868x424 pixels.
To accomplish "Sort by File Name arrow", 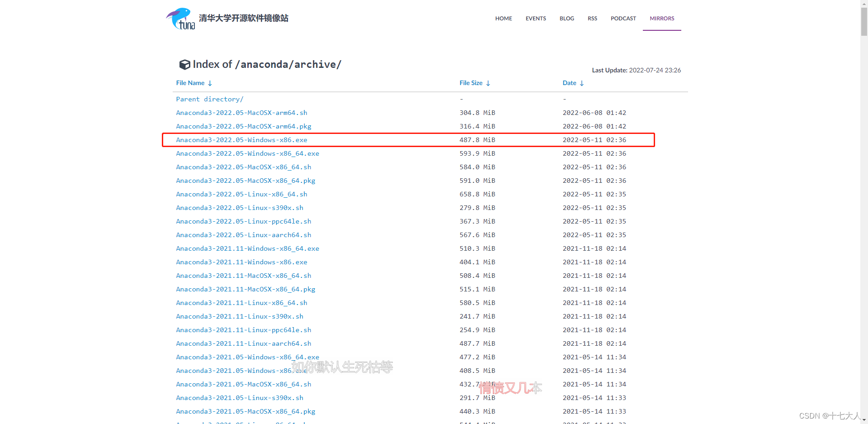I will 210,83.
